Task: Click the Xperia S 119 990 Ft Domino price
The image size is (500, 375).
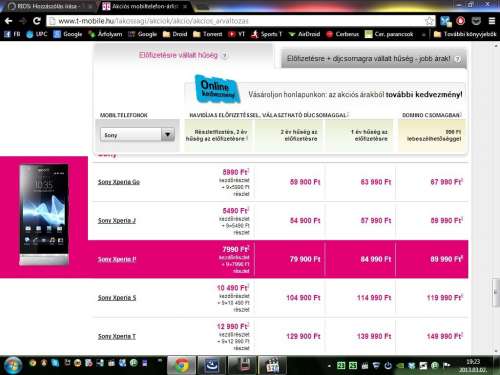Action: (445, 298)
